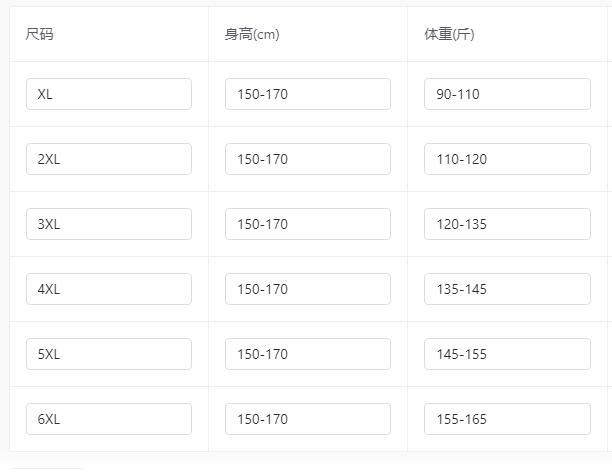Edit height field in 6XL row
The image size is (612, 473).
point(308,419)
